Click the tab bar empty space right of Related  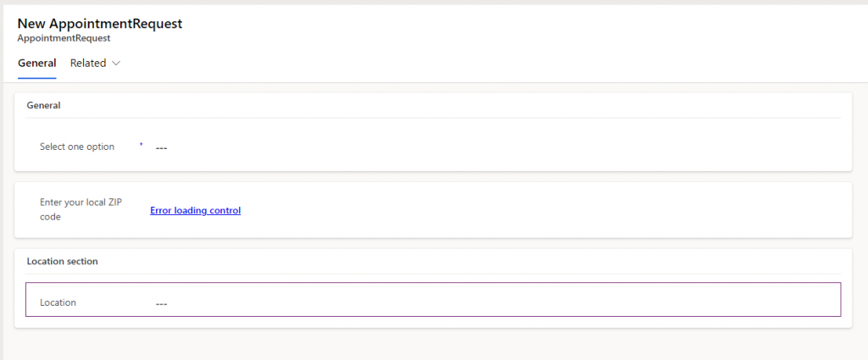(x=424, y=64)
